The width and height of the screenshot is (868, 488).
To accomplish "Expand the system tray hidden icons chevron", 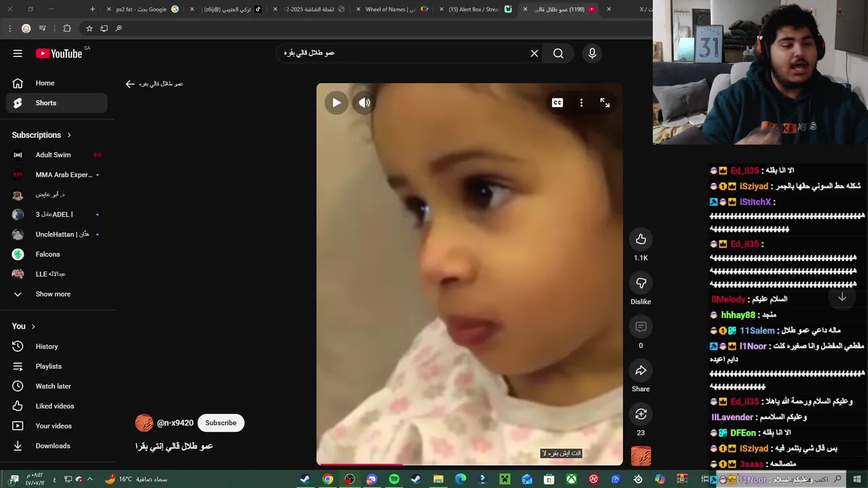I will pos(90,479).
